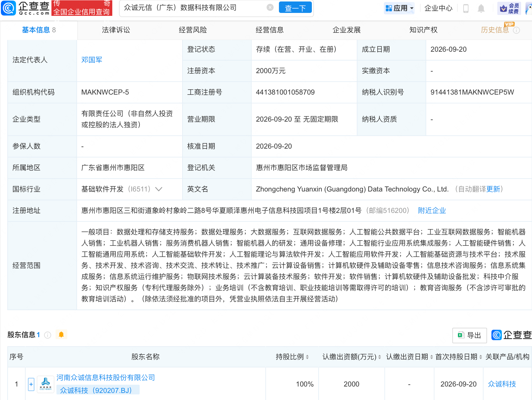Expand the 国标行业 industry chevron
Image resolution: width=532 pixels, height=400 pixels.
point(159,189)
